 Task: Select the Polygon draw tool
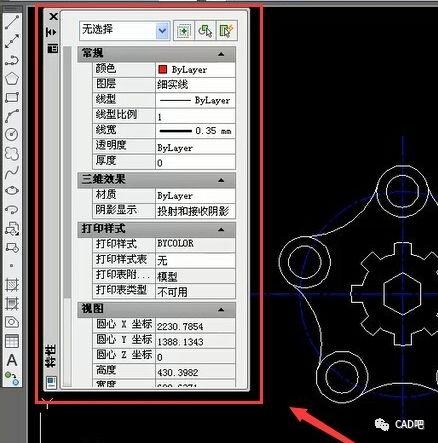click(x=12, y=79)
